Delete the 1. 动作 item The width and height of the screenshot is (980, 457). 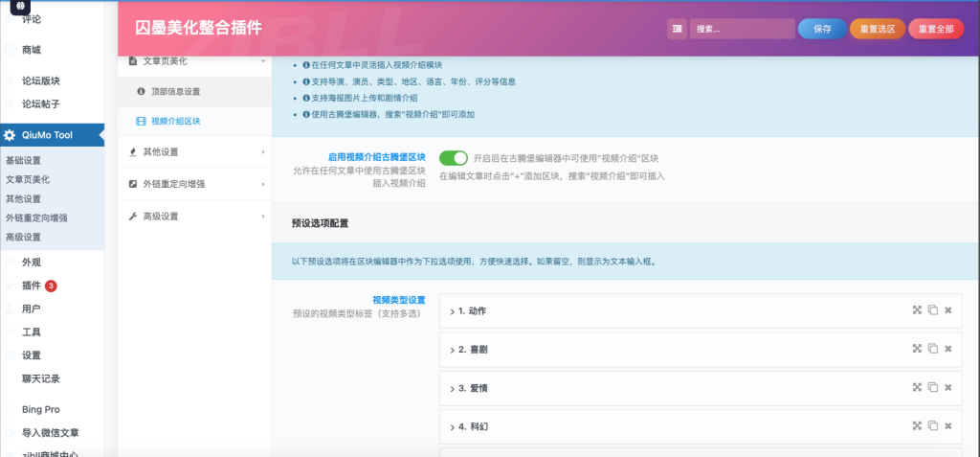click(948, 310)
